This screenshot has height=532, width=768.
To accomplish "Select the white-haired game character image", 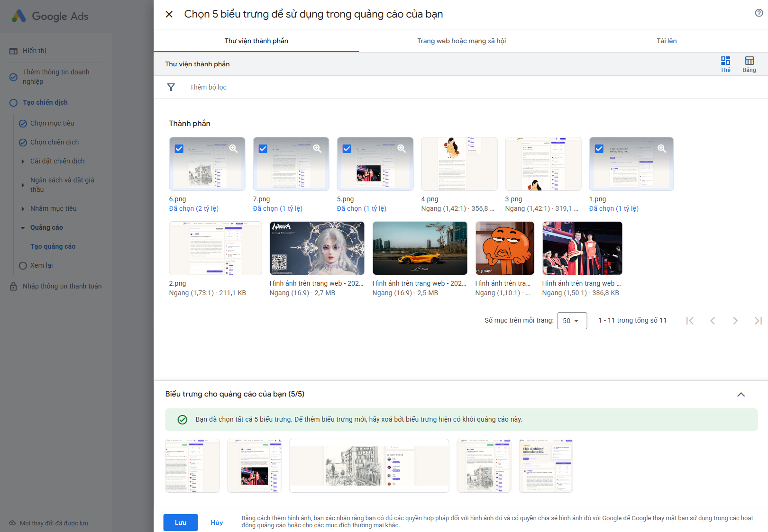I will [317, 248].
